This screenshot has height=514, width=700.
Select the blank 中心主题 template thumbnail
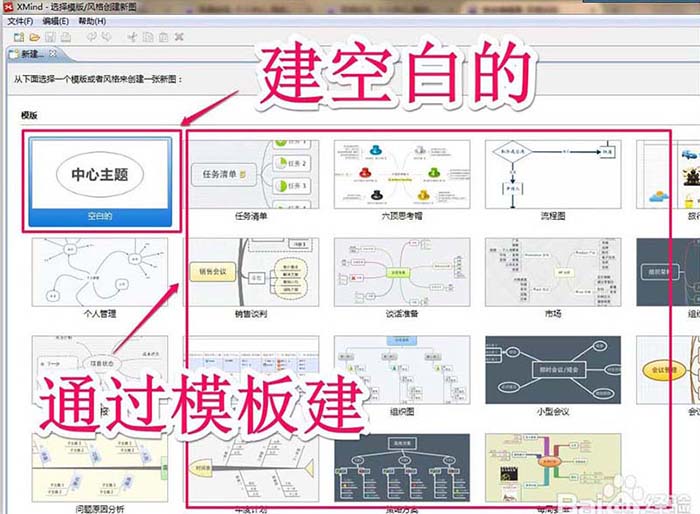pos(100,174)
